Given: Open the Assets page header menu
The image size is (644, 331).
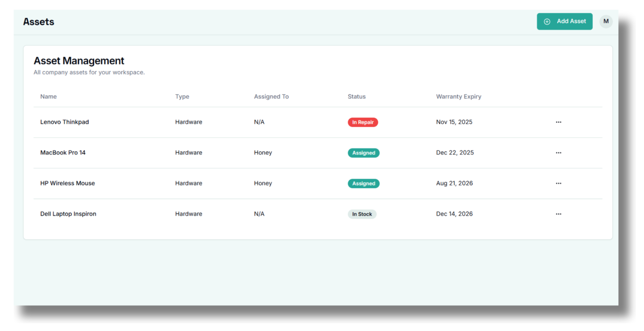Looking at the screenshot, I should (39, 21).
